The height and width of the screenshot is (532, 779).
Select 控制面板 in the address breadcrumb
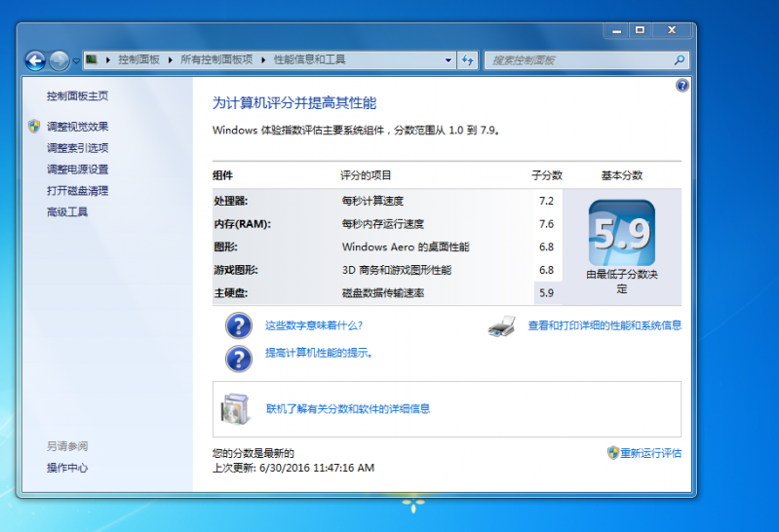(138, 59)
